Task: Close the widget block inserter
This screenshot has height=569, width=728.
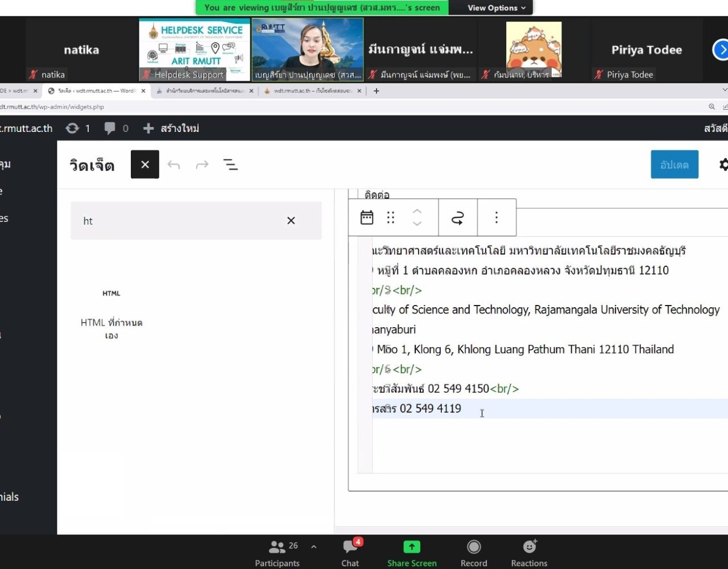Action: pyautogui.click(x=145, y=164)
